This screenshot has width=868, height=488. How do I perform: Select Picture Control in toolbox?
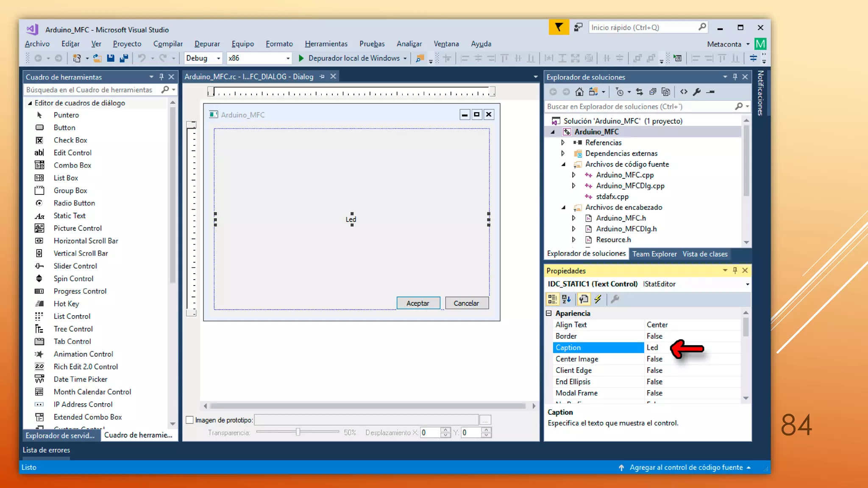[78, 228]
